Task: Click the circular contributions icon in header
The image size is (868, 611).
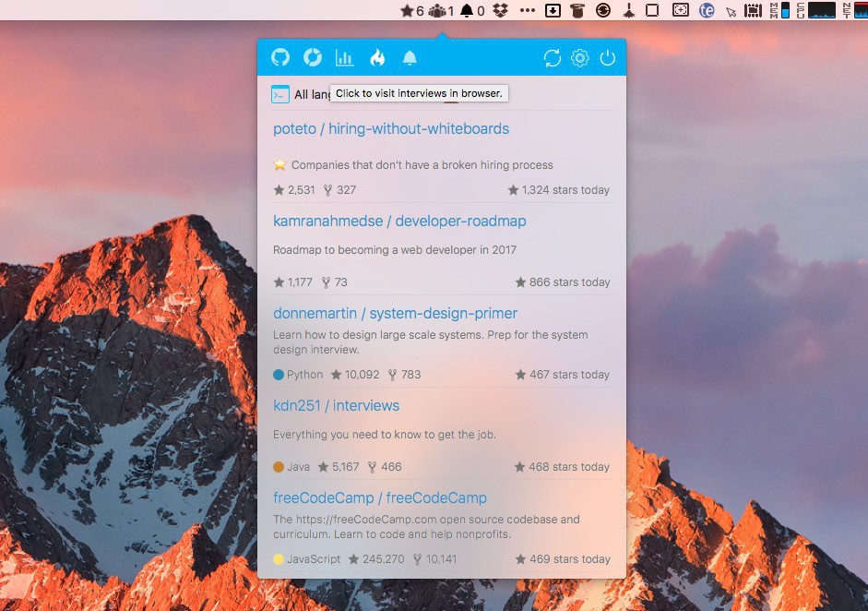Action: coord(313,57)
